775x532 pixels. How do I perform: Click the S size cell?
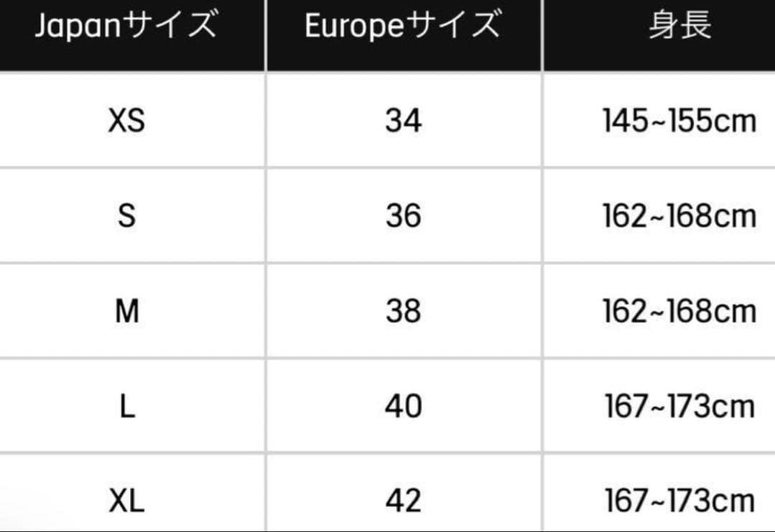pyautogui.click(x=126, y=216)
